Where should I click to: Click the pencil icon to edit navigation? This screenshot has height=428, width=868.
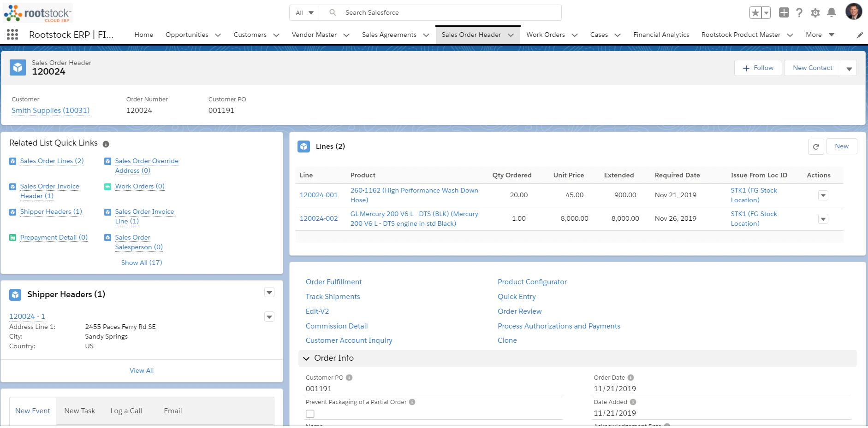[860, 35]
